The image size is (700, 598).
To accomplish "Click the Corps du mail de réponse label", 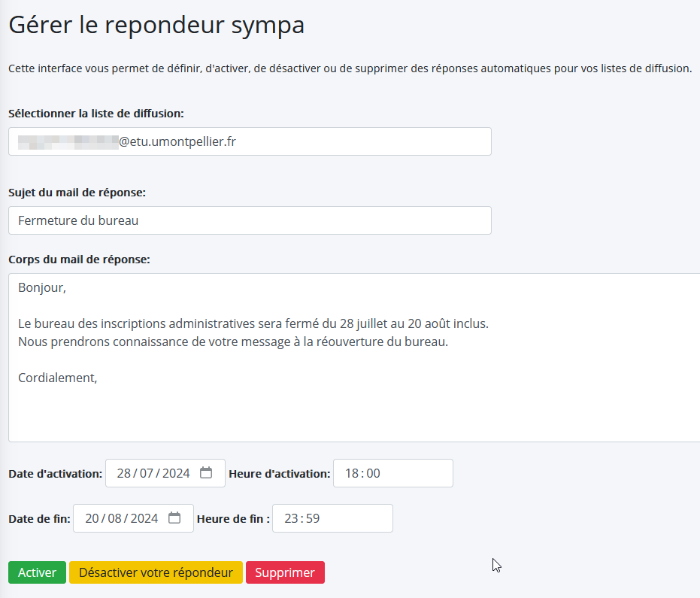I will point(80,260).
